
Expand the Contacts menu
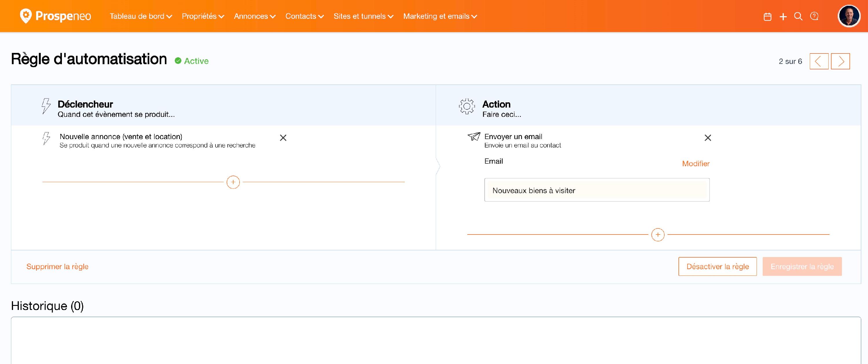pos(305,16)
